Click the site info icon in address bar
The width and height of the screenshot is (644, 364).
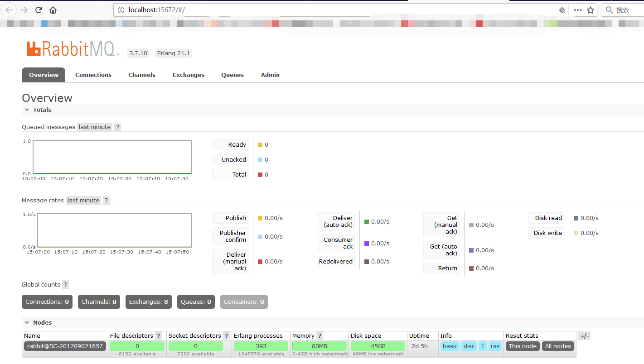point(121,10)
